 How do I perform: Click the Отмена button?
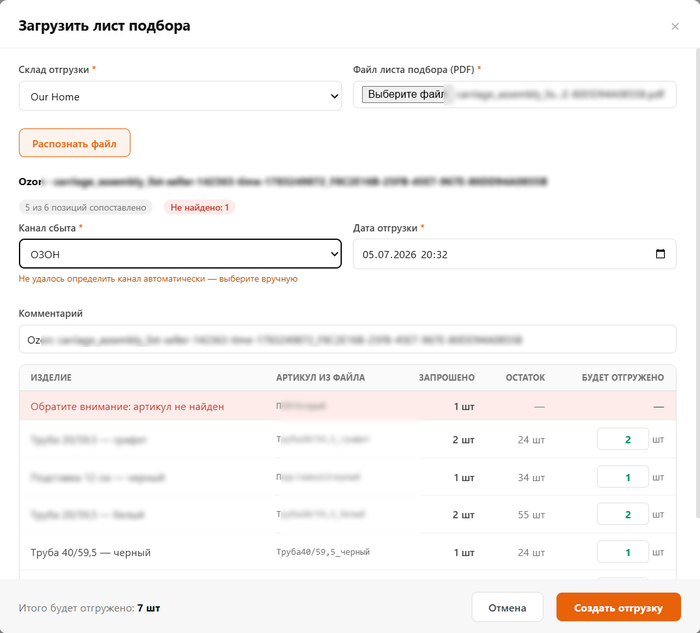507,608
